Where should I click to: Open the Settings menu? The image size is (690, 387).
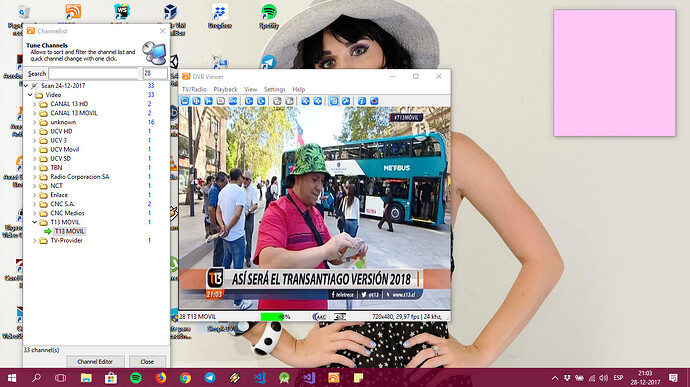pos(275,89)
